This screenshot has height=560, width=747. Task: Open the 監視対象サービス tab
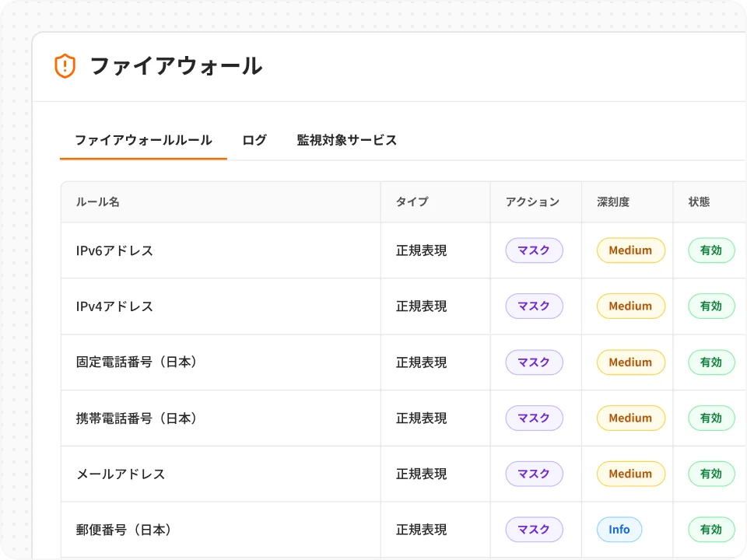[x=345, y=140]
